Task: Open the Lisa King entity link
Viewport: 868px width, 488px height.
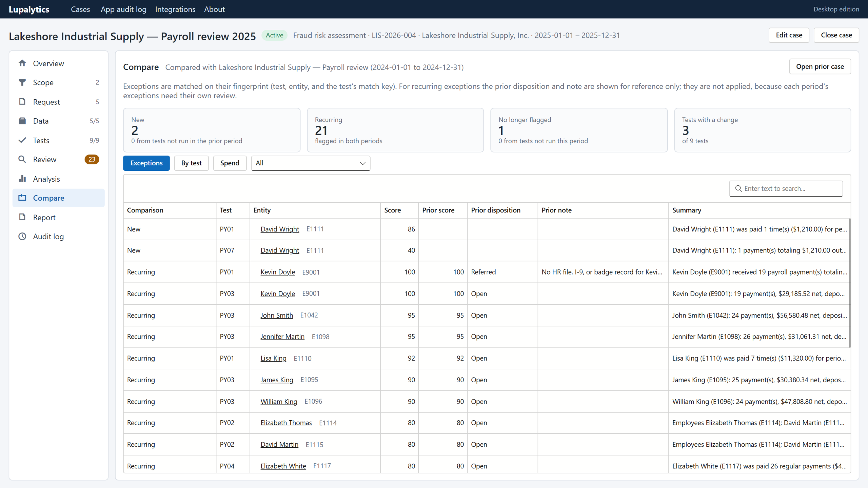Action: (x=273, y=358)
